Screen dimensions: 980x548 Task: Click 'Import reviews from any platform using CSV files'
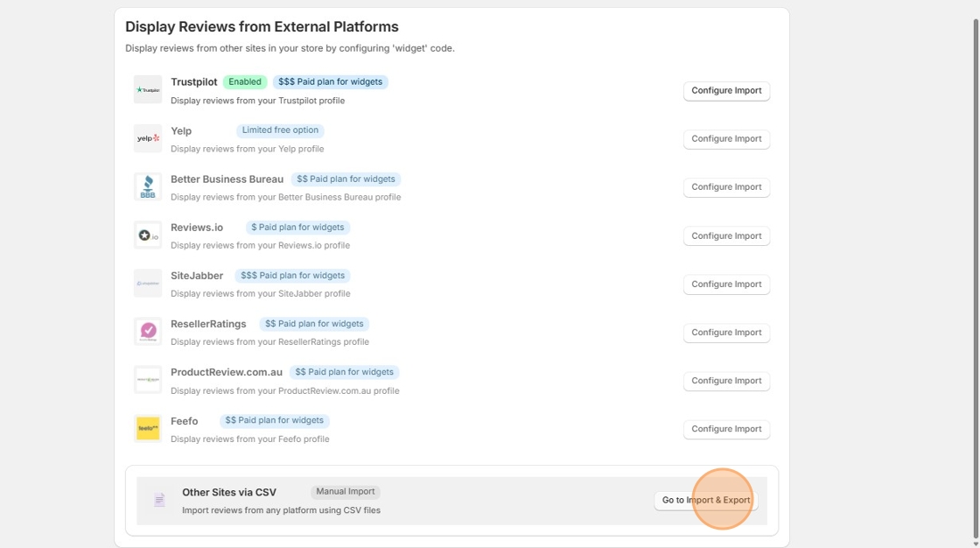(x=281, y=510)
